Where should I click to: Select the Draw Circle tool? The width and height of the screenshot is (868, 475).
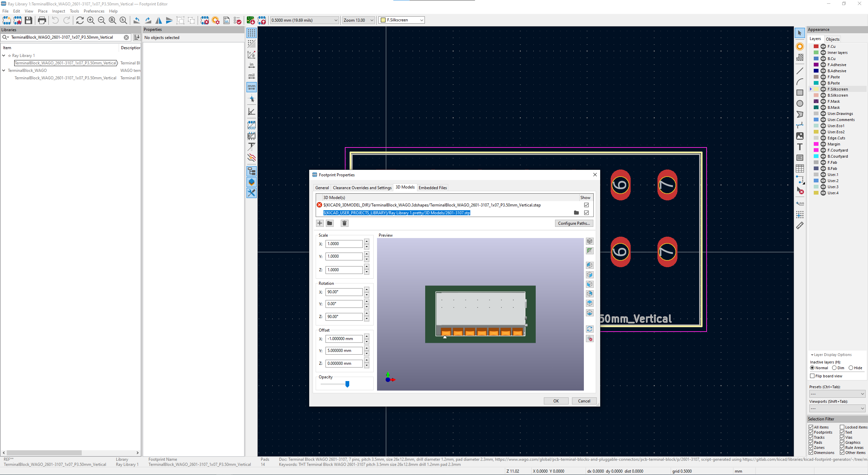[800, 103]
